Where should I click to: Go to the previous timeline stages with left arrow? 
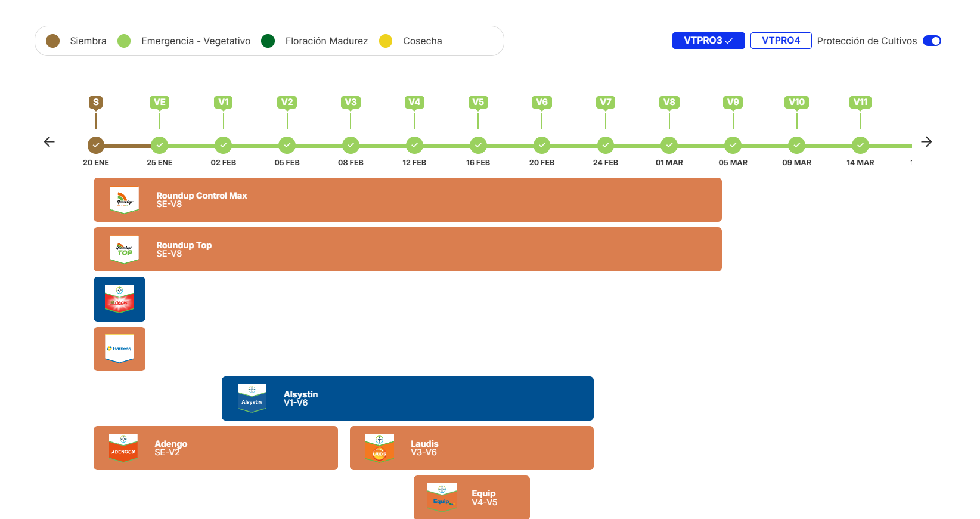tap(49, 141)
